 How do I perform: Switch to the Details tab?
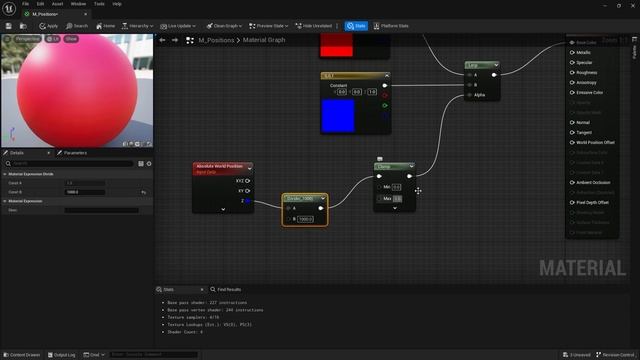point(17,153)
